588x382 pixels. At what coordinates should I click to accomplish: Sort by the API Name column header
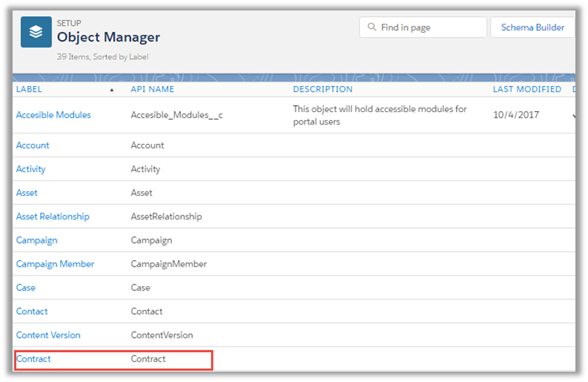pos(152,90)
